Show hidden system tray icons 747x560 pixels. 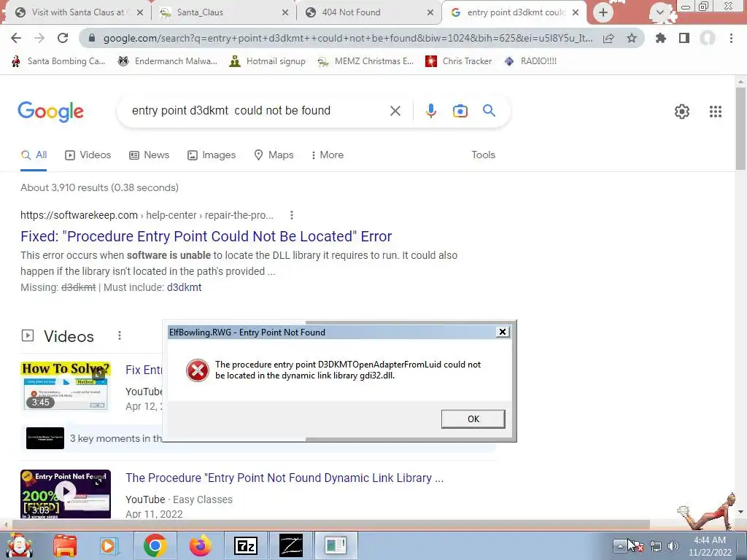(619, 545)
